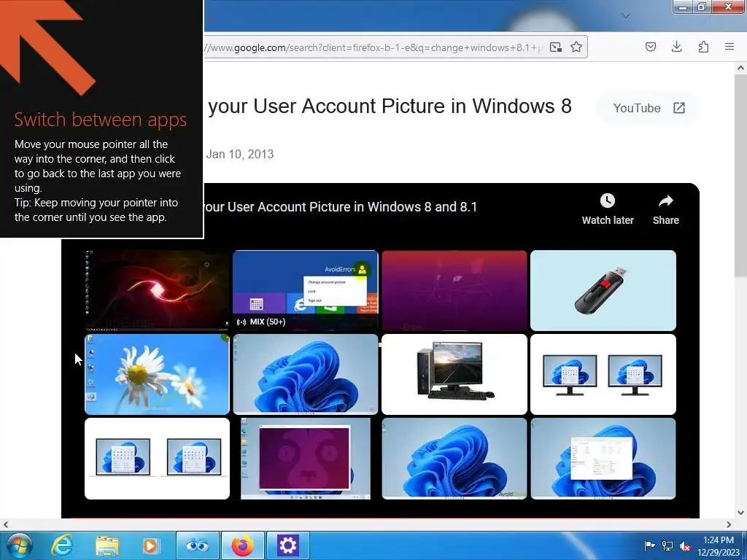Open the USB flash drive thumbnail
This screenshot has height=560, width=747.
click(603, 290)
